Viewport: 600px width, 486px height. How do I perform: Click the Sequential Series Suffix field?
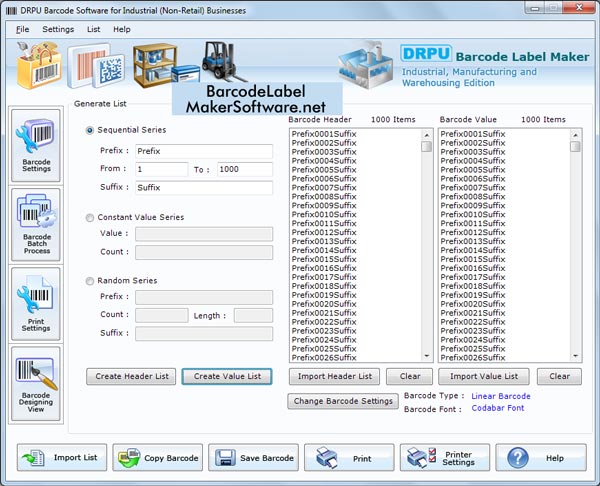(204, 188)
